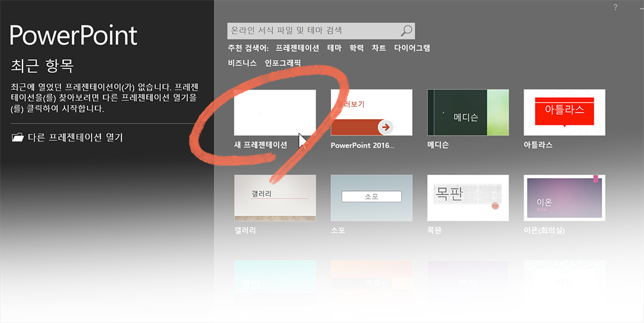
Task: Click the 새 프레젠테이션 label
Action: click(260, 145)
